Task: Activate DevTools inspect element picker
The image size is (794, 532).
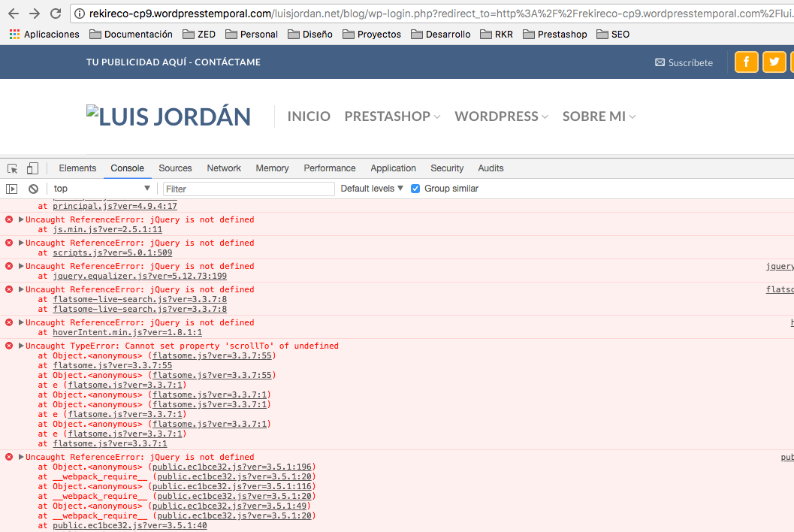Action: pos(13,168)
